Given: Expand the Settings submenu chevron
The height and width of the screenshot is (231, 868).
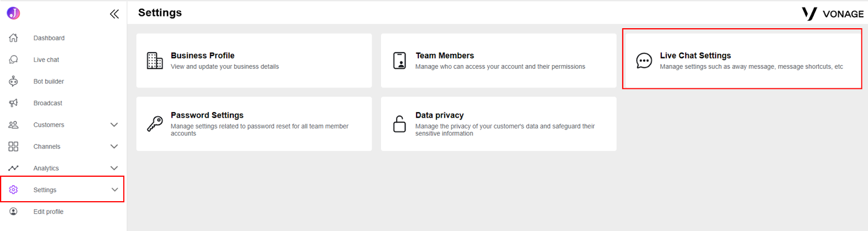Looking at the screenshot, I should [114, 190].
